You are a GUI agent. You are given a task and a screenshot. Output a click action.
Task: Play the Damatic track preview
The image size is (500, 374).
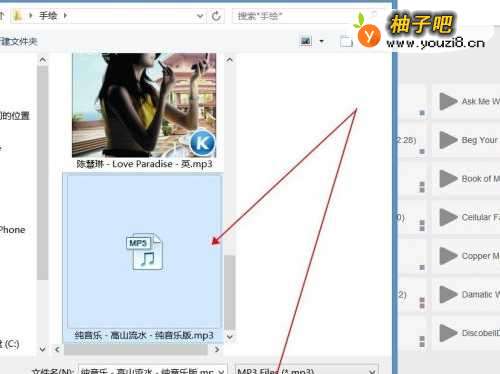448,295
